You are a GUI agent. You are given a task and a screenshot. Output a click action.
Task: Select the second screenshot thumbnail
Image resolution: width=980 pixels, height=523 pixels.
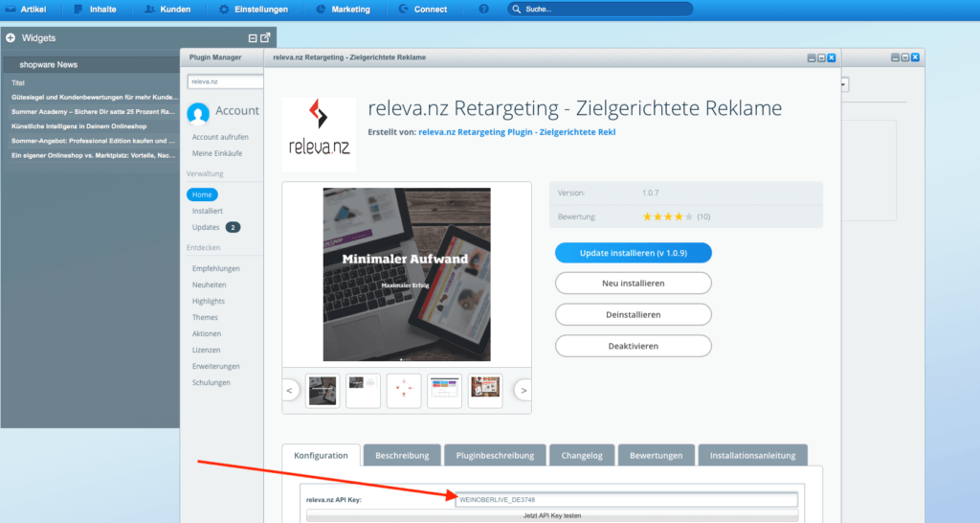point(363,391)
